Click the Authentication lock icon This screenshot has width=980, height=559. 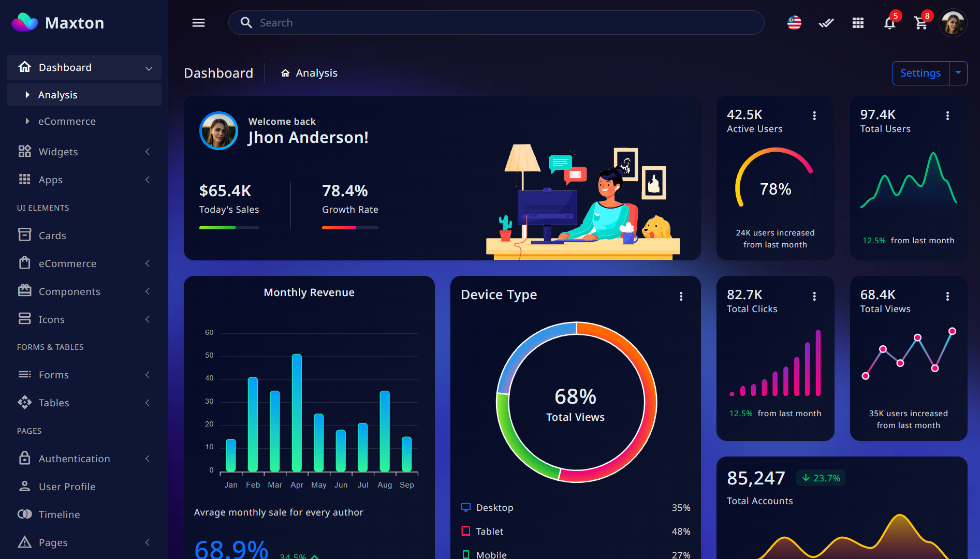(24, 458)
